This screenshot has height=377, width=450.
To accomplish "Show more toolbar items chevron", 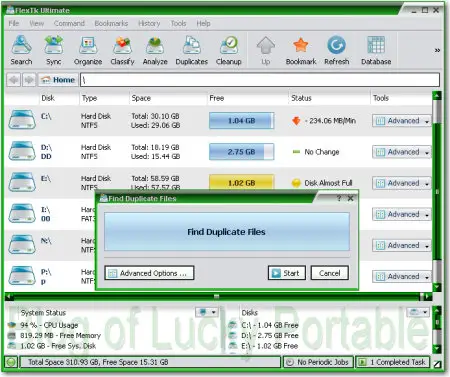I will (x=437, y=50).
